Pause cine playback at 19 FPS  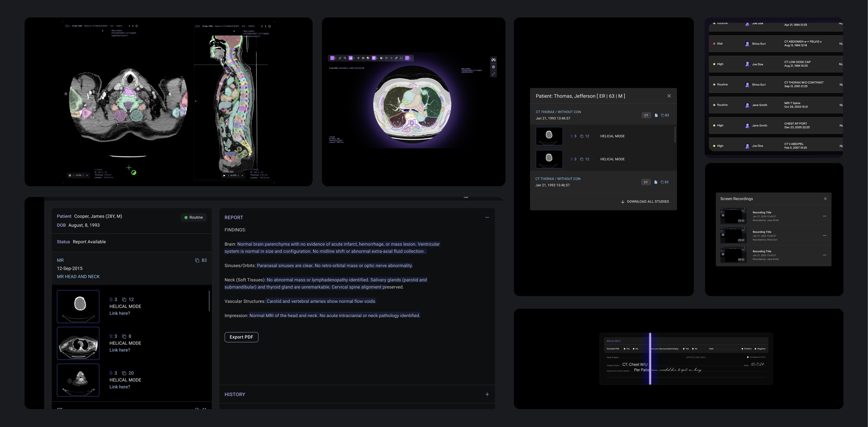pyautogui.click(x=70, y=175)
